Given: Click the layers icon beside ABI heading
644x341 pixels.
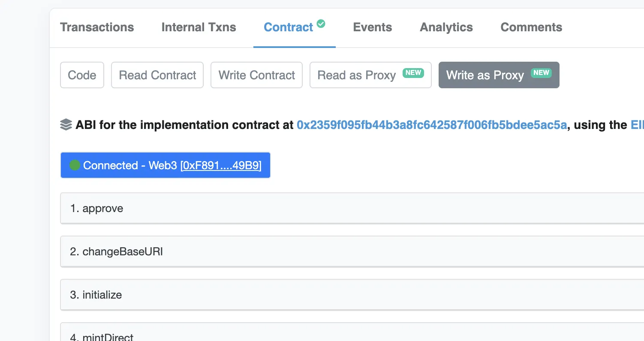Looking at the screenshot, I should click(66, 125).
